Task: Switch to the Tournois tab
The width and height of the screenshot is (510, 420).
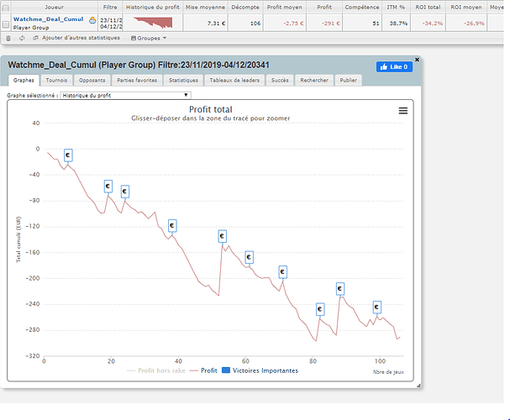Action: click(x=56, y=81)
